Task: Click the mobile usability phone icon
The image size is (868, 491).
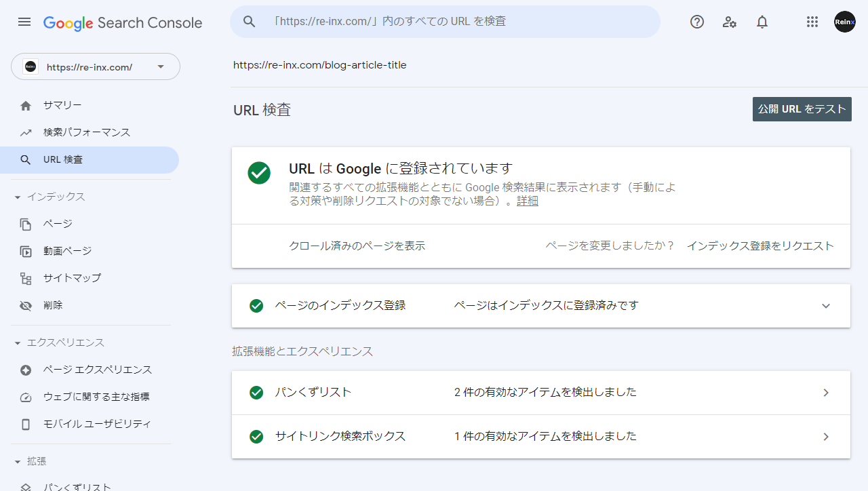Action: pos(26,425)
